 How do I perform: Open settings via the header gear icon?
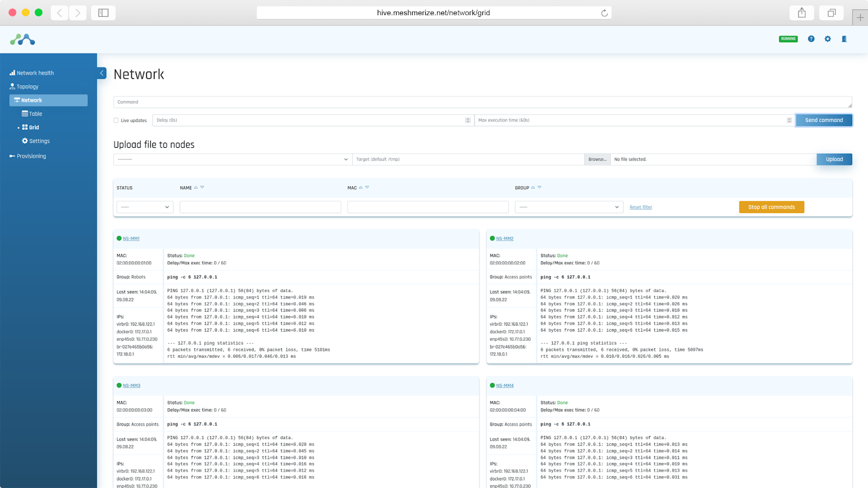pyautogui.click(x=827, y=39)
